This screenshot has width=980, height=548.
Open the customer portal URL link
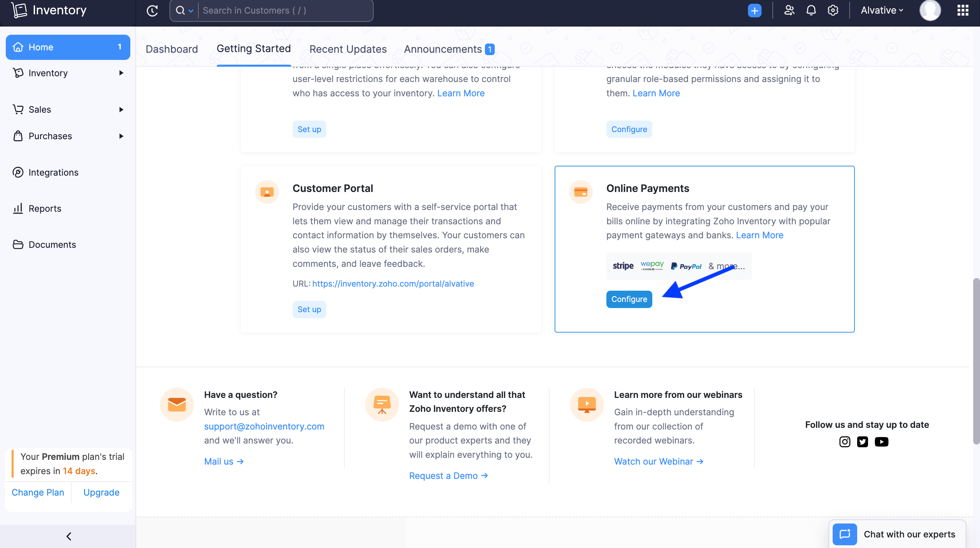(x=393, y=284)
